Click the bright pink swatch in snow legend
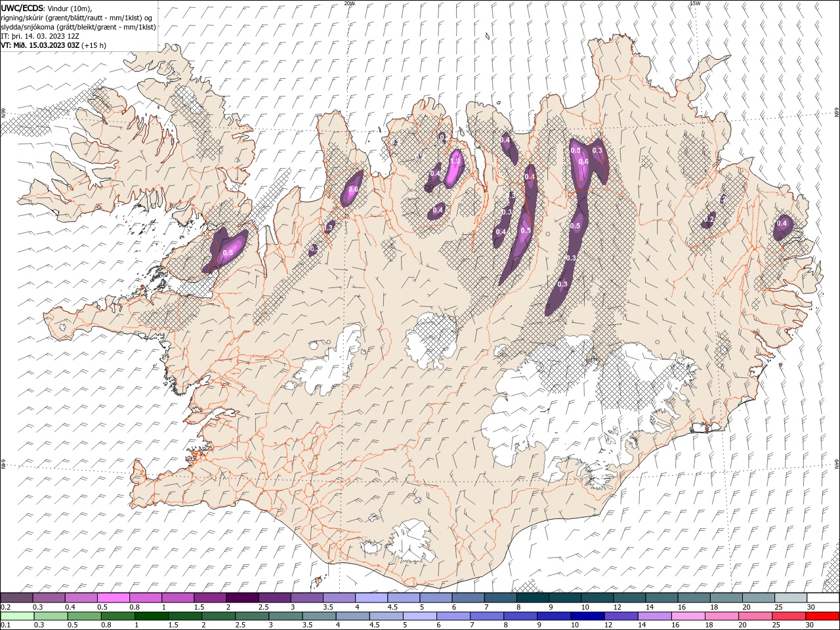Viewport: 840px width, 630px height. click(113, 598)
